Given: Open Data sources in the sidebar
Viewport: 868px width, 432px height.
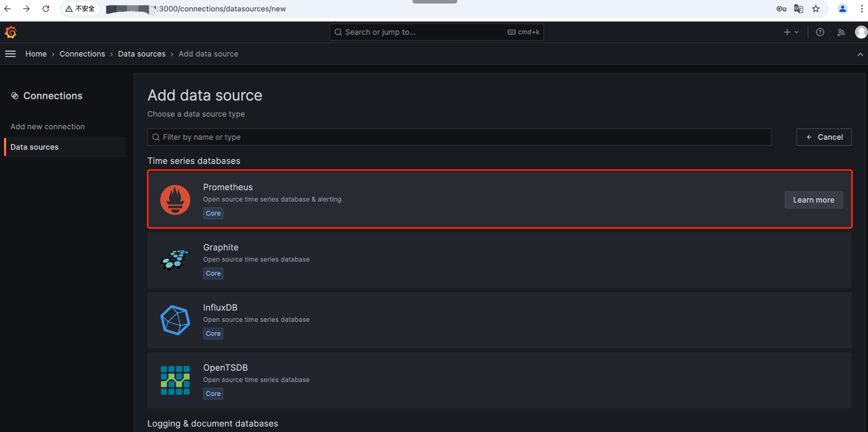Looking at the screenshot, I should (x=35, y=147).
